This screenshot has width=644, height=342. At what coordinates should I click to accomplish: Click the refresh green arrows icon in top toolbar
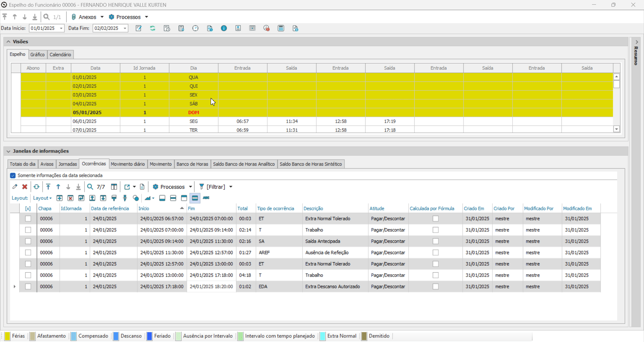[153, 28]
